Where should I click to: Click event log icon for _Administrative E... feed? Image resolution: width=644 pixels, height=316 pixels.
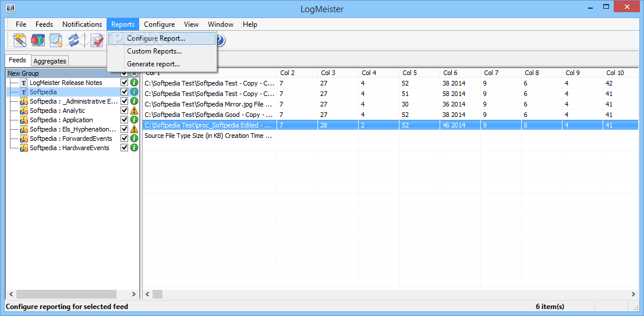24,101
